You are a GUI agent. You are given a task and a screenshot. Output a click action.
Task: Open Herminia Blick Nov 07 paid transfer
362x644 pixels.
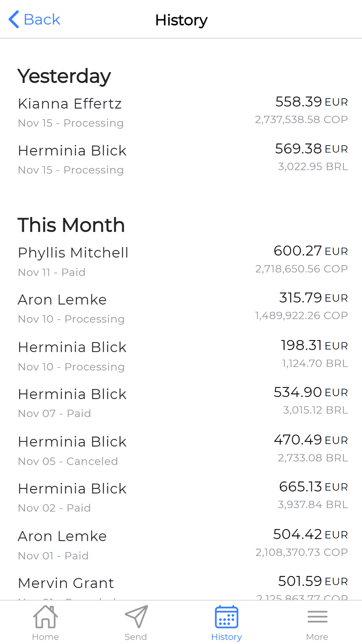(x=181, y=403)
